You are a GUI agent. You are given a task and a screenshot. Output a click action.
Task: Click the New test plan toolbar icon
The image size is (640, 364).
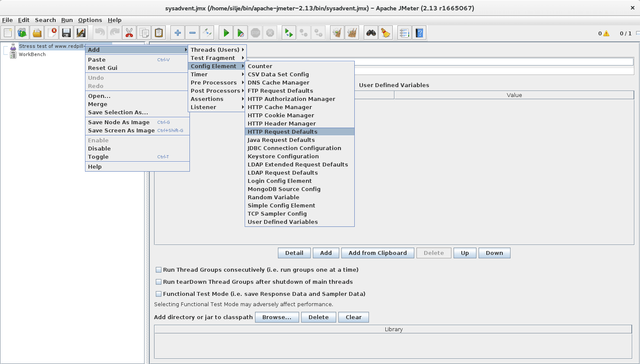pyautogui.click(x=8, y=33)
